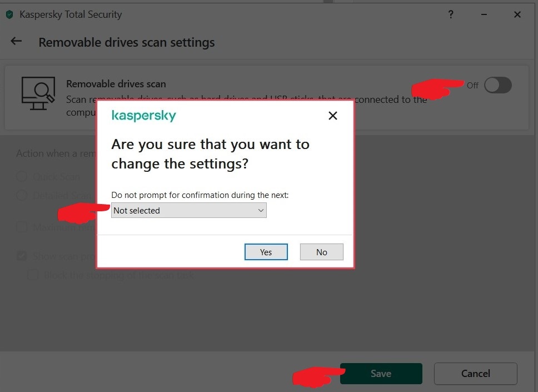
Task: Go back using the arrow icon
Action: tap(16, 41)
